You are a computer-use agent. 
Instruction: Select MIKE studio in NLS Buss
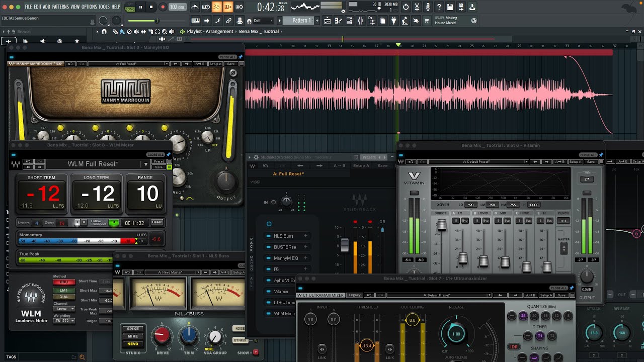(133, 336)
